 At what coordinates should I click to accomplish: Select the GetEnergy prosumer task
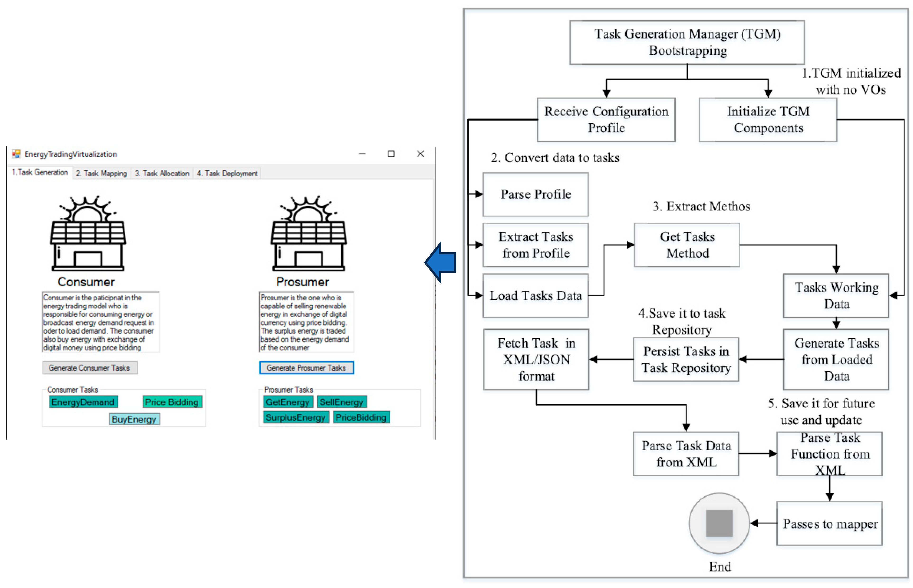tap(288, 402)
